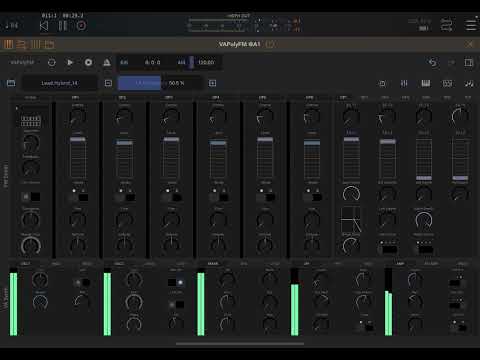Image resolution: width=480 pixels, height=360 pixels.
Task: Select the first orange view tab icon
Action: (x=8, y=44)
